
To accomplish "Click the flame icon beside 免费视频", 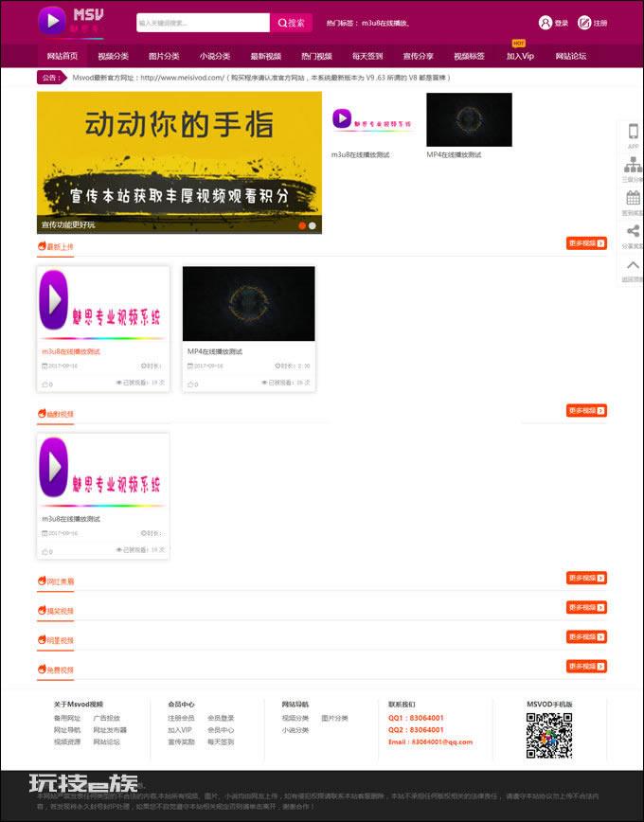I will tap(42, 669).
